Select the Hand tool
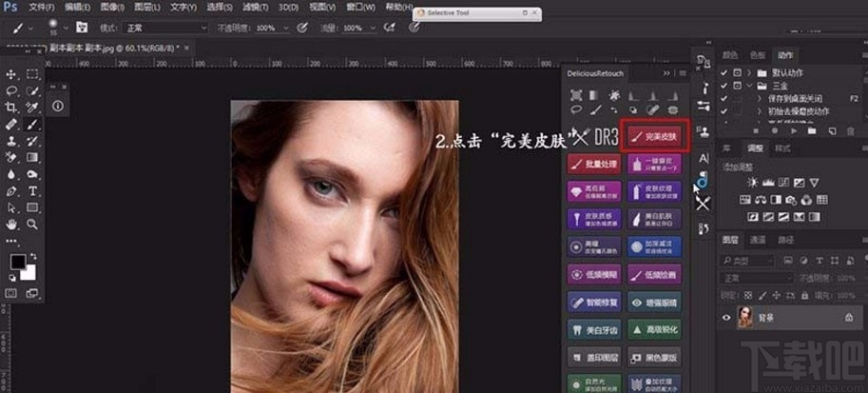The width and height of the screenshot is (868, 393). (10, 224)
